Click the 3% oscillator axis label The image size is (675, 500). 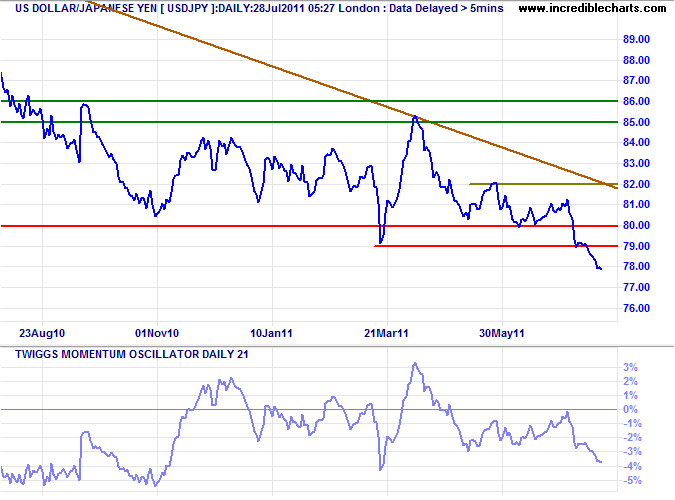pos(630,367)
